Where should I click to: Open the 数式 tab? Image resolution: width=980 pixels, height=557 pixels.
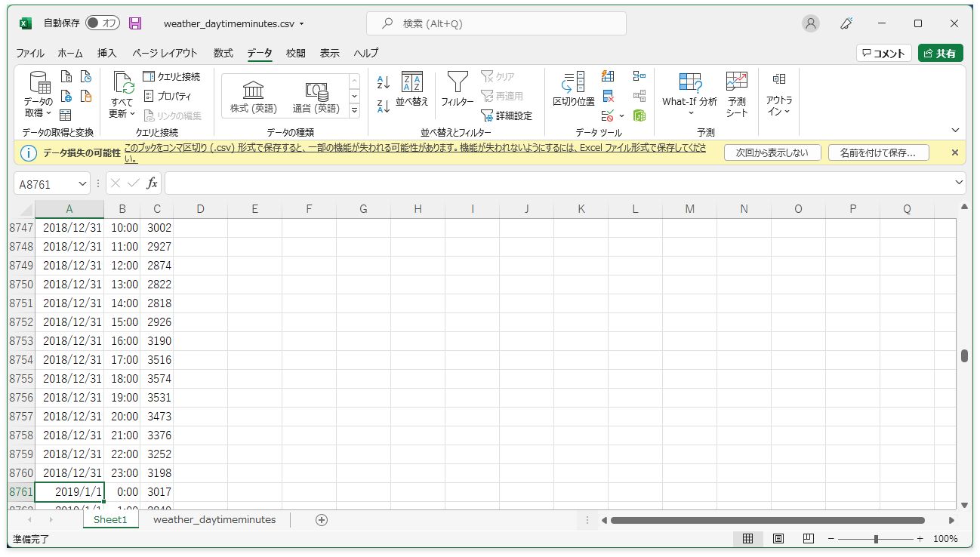pos(223,54)
